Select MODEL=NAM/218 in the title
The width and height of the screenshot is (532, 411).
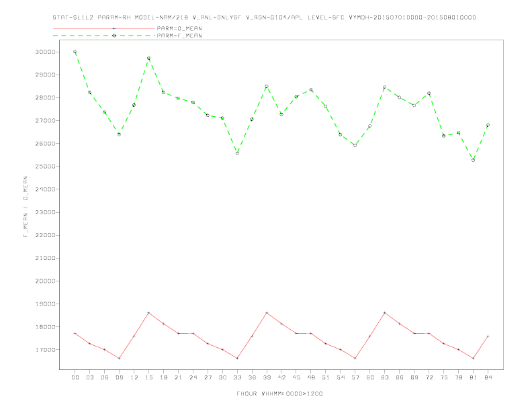click(x=161, y=17)
